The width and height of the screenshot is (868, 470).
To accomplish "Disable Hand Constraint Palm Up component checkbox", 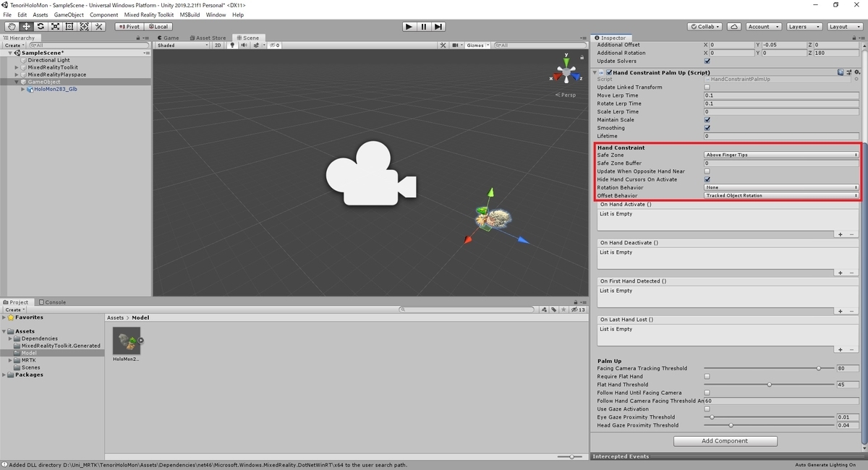I will [609, 72].
